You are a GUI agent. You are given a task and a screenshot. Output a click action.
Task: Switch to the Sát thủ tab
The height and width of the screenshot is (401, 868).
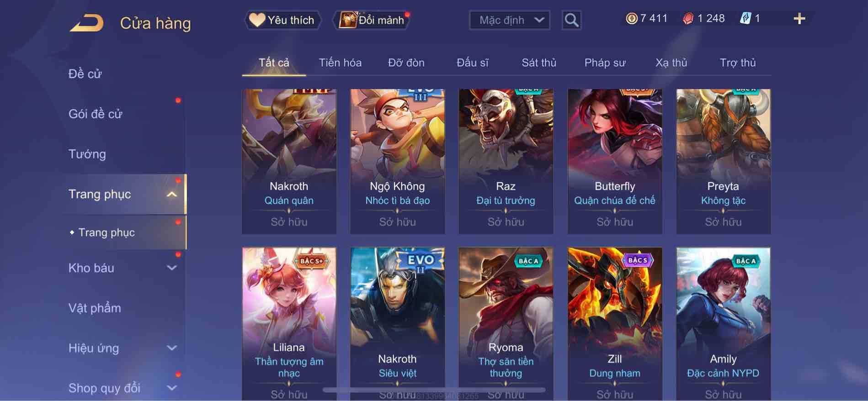[539, 63]
